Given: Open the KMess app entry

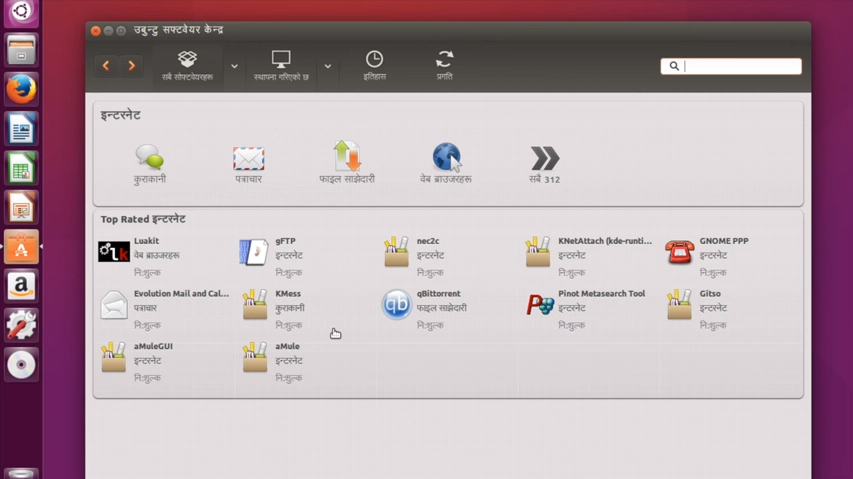Looking at the screenshot, I should click(x=306, y=309).
